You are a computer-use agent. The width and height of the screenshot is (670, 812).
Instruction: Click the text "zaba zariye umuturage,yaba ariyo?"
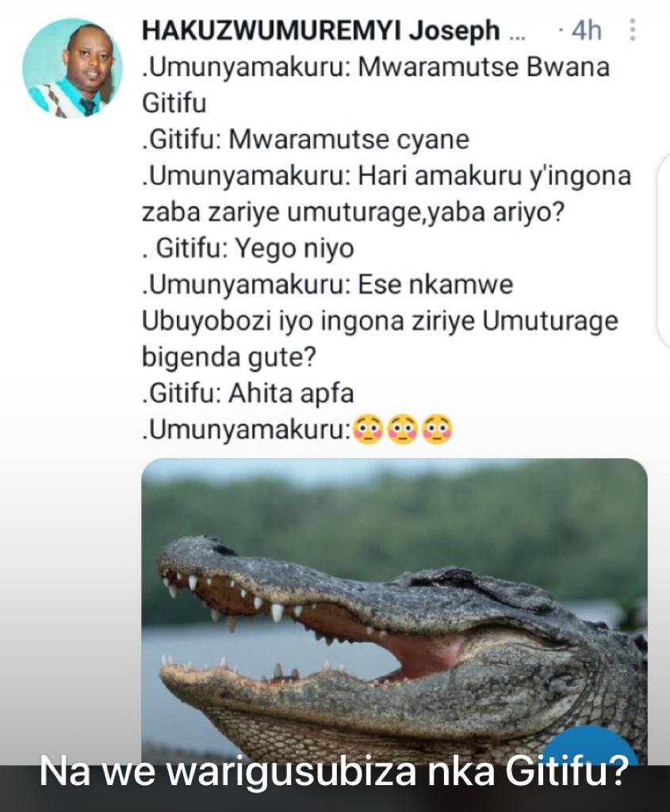click(352, 213)
